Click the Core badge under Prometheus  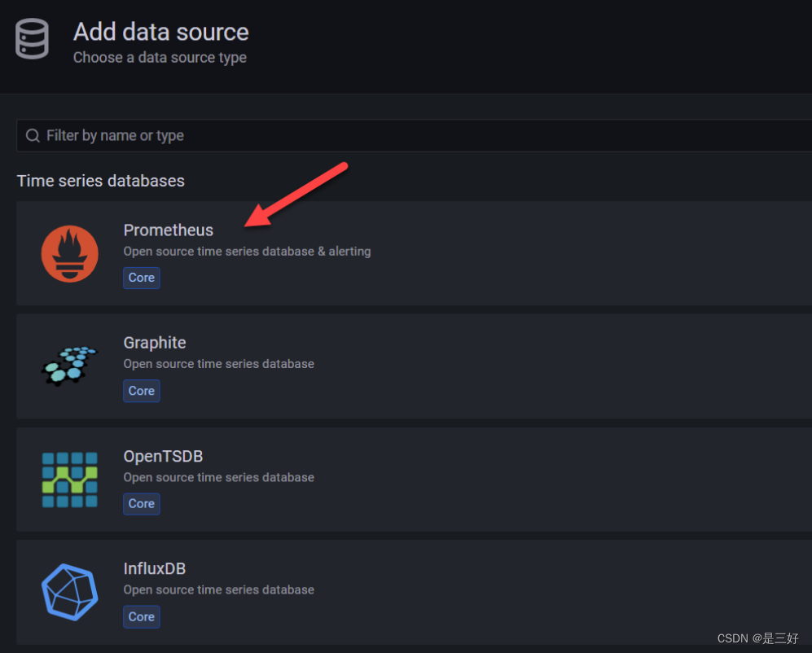click(x=142, y=278)
